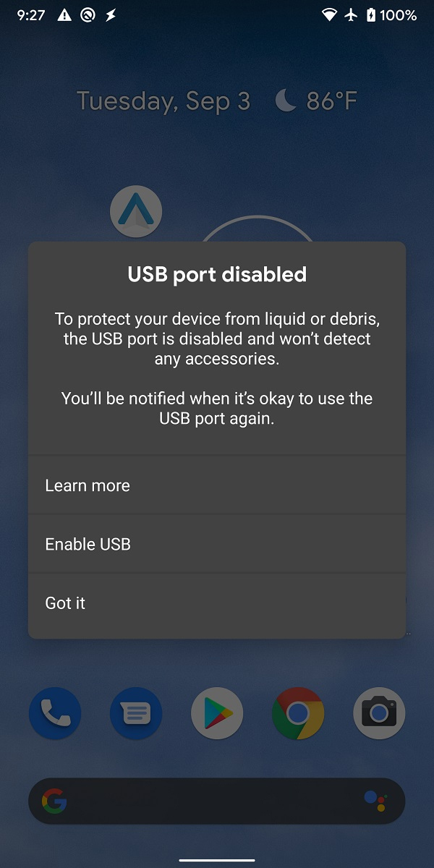
Task: Tap the lightning bolt status icon
Action: pyautogui.click(x=111, y=15)
